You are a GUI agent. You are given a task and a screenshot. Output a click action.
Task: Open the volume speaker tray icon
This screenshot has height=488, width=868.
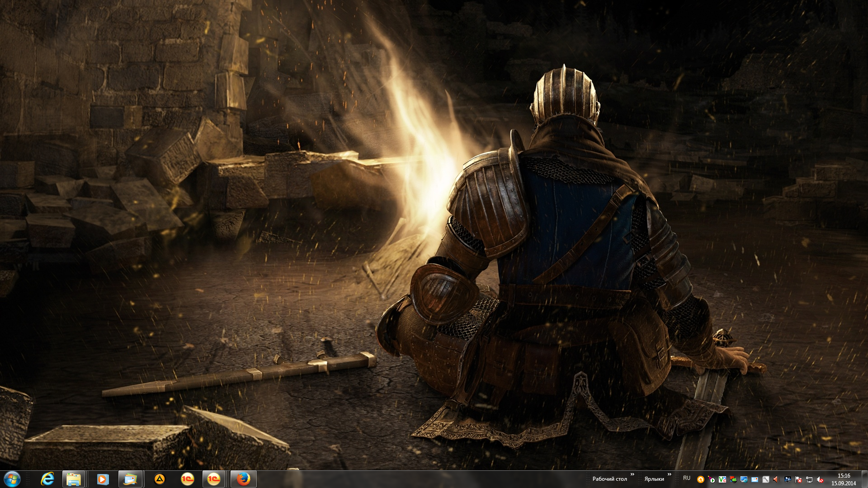776,479
